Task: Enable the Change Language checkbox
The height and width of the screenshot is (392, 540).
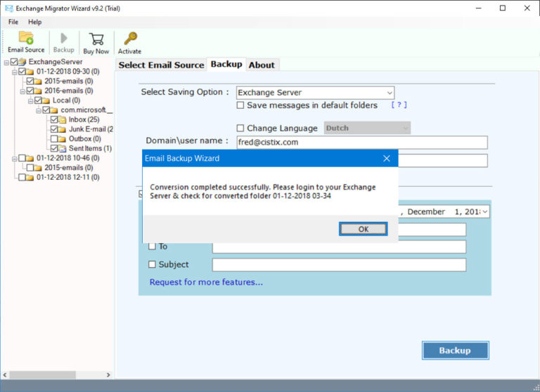Action: click(x=240, y=129)
